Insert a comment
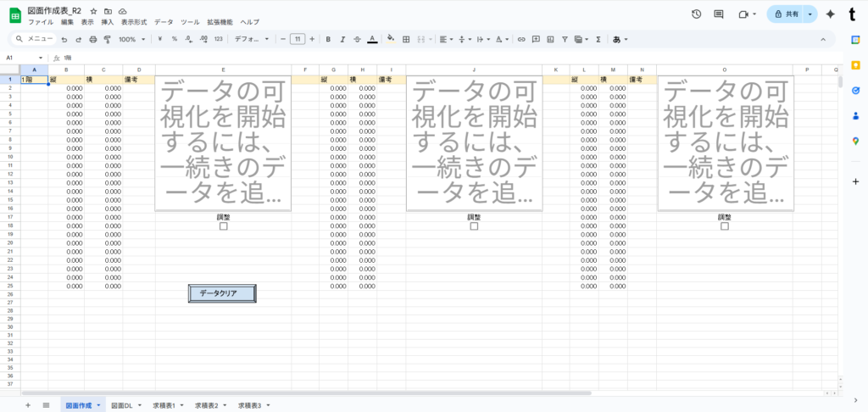The image size is (868, 412). point(536,39)
